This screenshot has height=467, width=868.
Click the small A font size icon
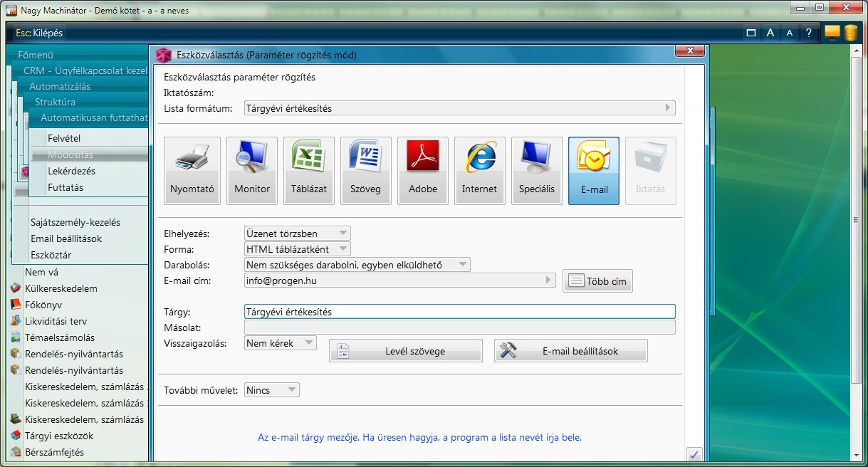790,33
